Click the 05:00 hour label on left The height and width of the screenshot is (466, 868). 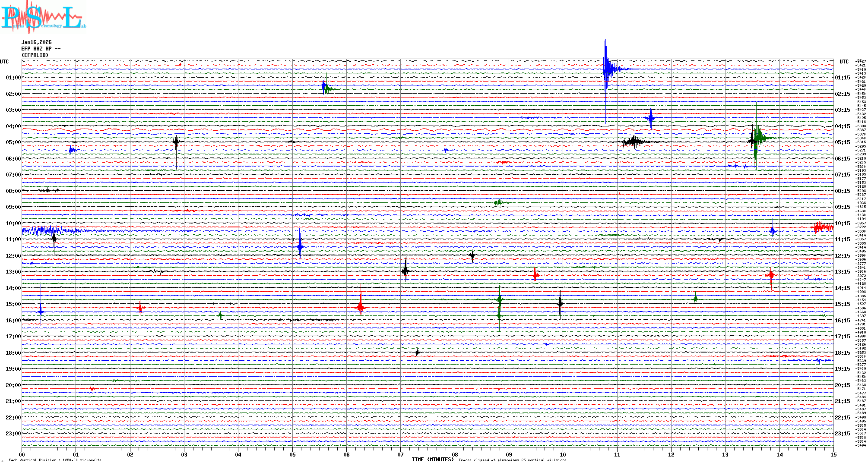[13, 142]
